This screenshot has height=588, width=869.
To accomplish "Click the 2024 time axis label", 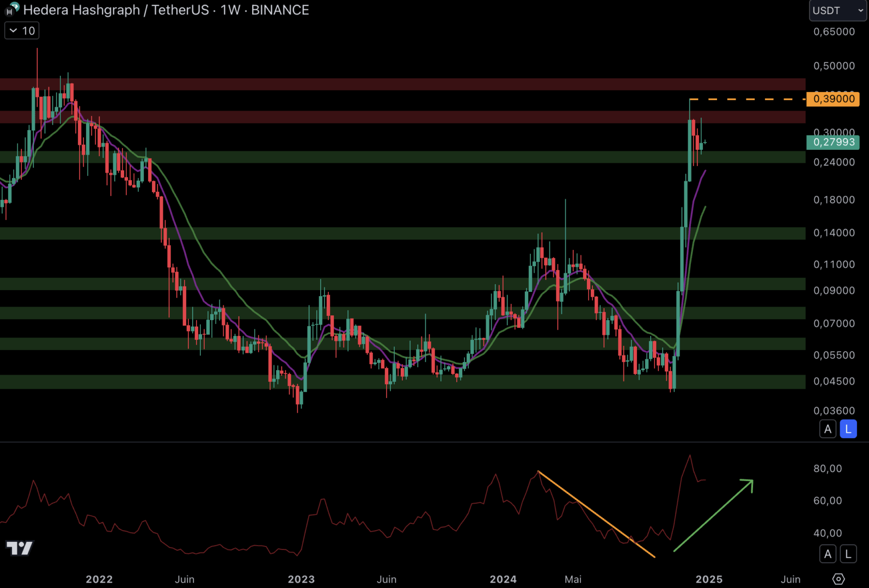I will [503, 579].
